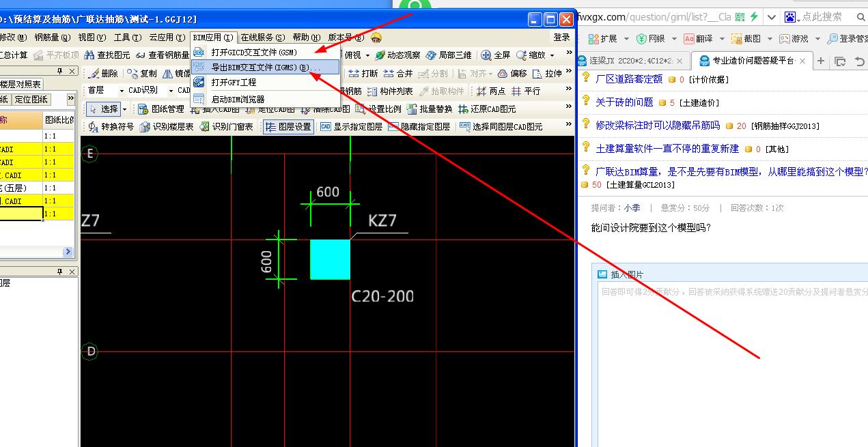The image size is (868, 447).
Task: Open the 在线服务 menu
Action: tap(262, 38)
